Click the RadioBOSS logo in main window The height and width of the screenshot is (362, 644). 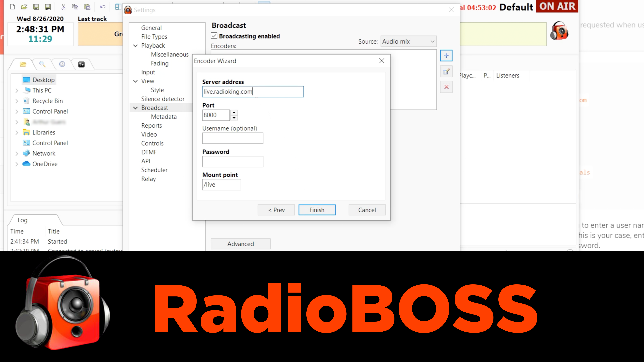pos(559,31)
